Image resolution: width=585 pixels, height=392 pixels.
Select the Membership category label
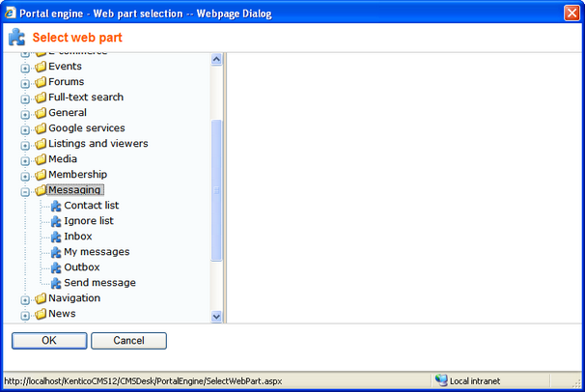click(77, 175)
